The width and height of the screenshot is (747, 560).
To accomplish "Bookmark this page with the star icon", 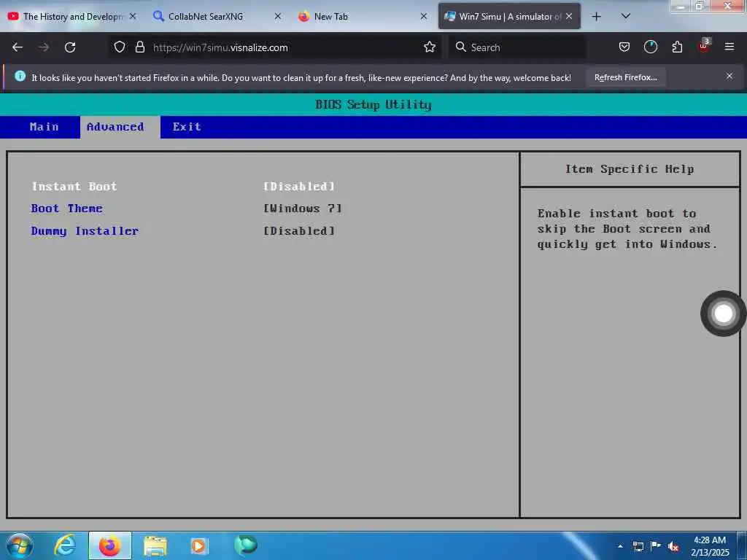I will (429, 47).
